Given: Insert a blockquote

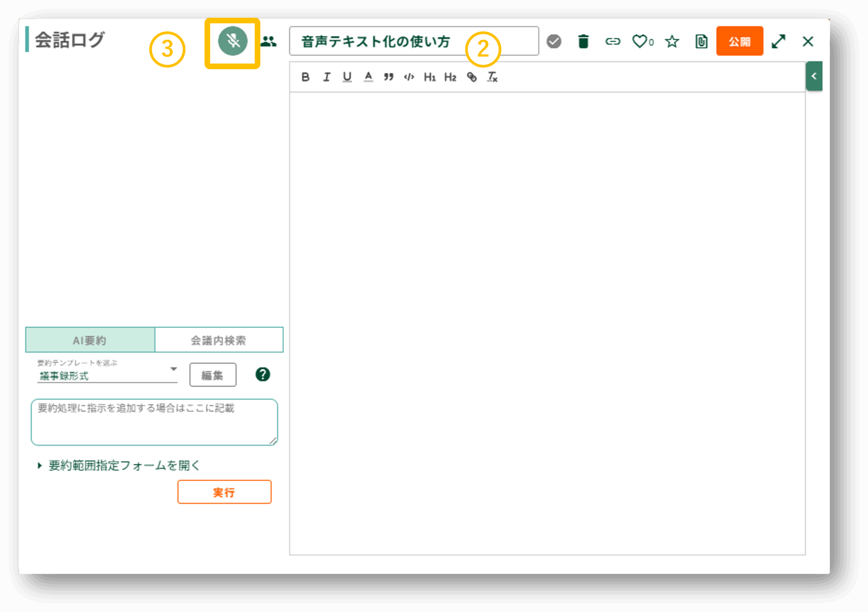Looking at the screenshot, I should coord(389,77).
